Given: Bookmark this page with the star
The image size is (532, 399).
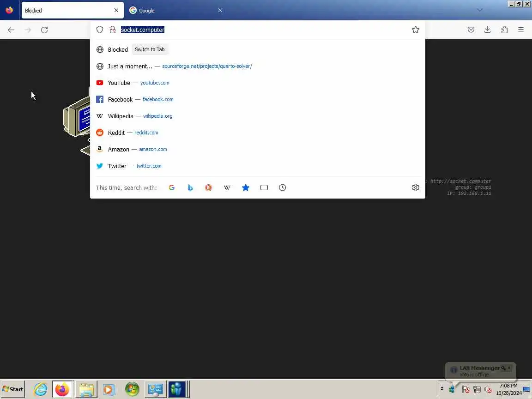Looking at the screenshot, I should tap(415, 30).
